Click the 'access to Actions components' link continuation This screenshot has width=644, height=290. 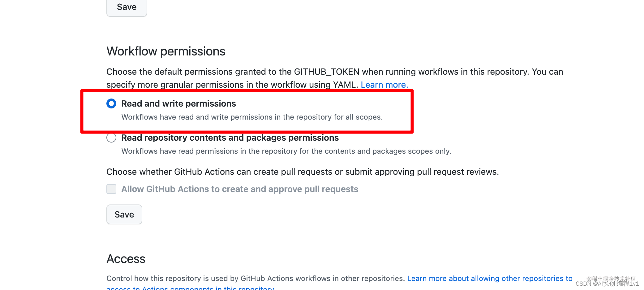(x=190, y=288)
